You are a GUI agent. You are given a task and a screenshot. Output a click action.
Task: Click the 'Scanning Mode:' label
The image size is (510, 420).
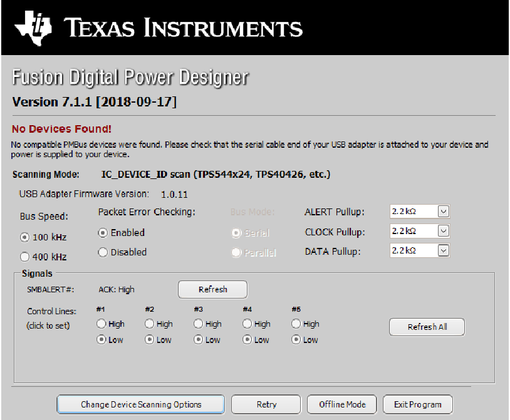(x=46, y=175)
